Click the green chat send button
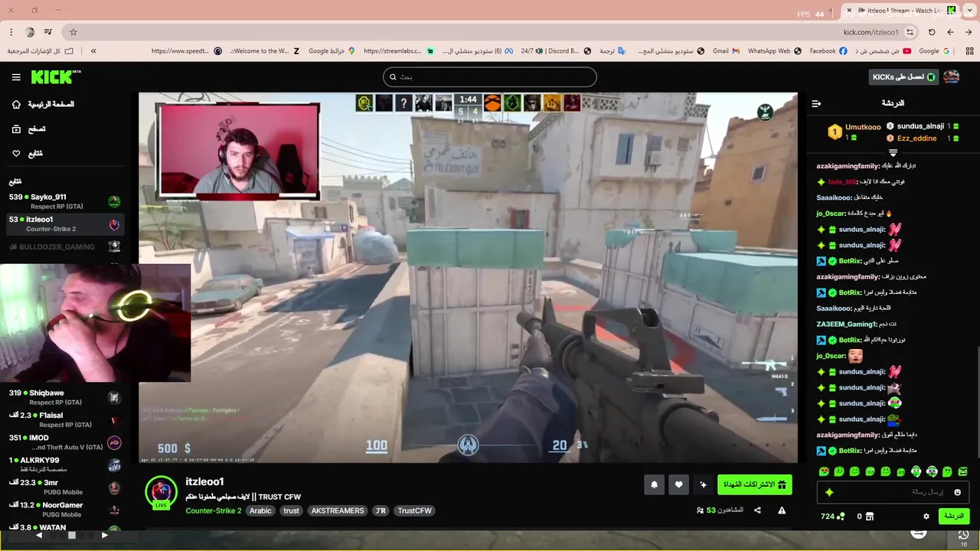The width and height of the screenshot is (980, 551). coord(954,517)
